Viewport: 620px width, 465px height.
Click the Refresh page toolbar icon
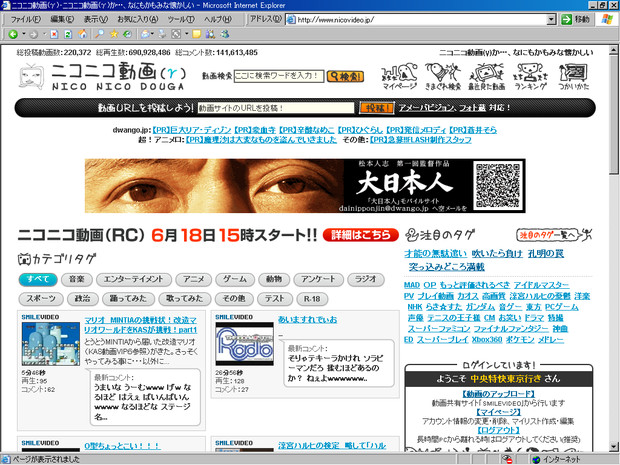(x=68, y=34)
